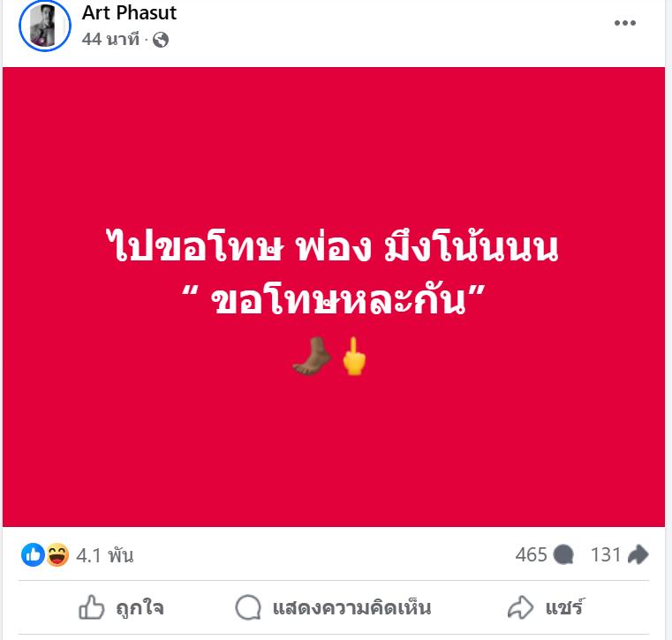Open Art Phasut's profile picture
Image resolution: width=672 pixels, height=640 pixels.
(44, 26)
